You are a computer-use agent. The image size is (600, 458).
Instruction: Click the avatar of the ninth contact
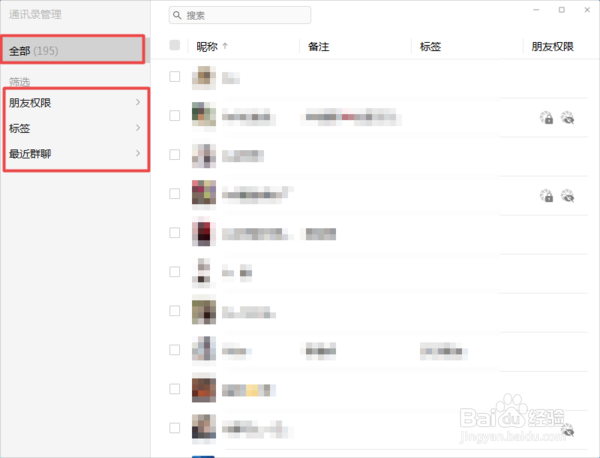pos(204,390)
